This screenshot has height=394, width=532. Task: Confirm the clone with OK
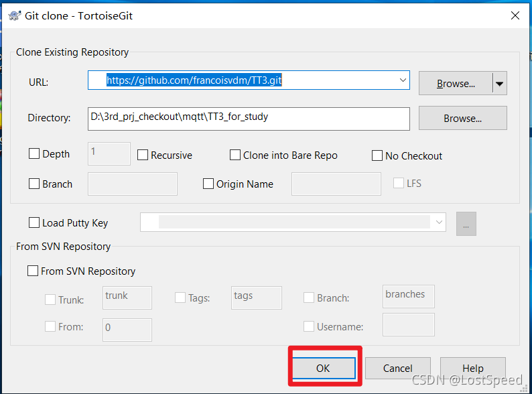tap(324, 368)
